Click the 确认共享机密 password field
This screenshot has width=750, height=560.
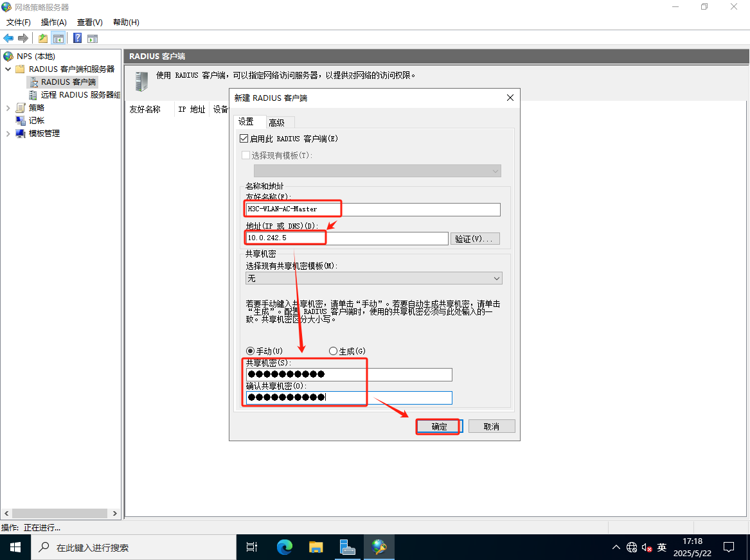tap(349, 397)
